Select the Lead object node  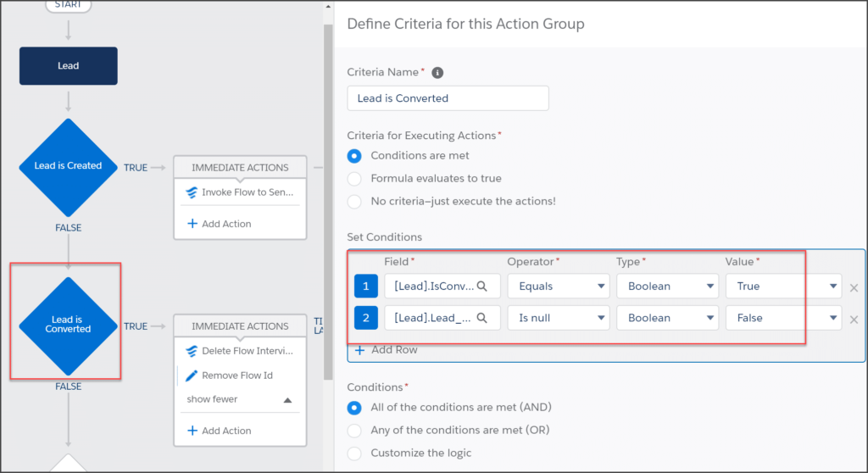[x=68, y=66]
